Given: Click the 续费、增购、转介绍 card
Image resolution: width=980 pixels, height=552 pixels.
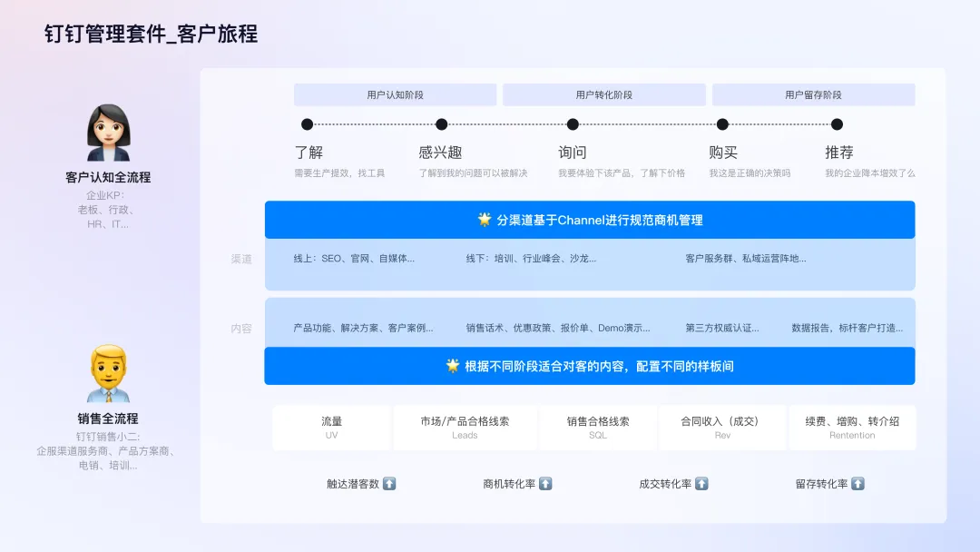Looking at the screenshot, I should 852,428.
